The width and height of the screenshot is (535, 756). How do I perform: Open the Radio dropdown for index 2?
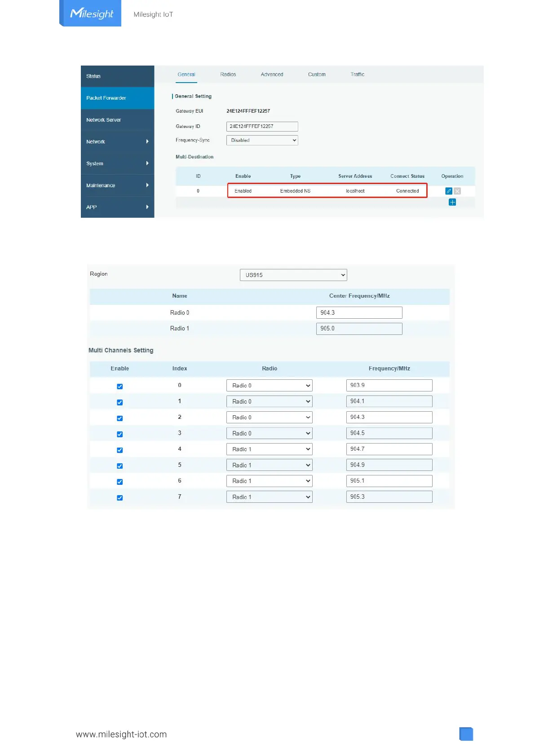point(269,418)
